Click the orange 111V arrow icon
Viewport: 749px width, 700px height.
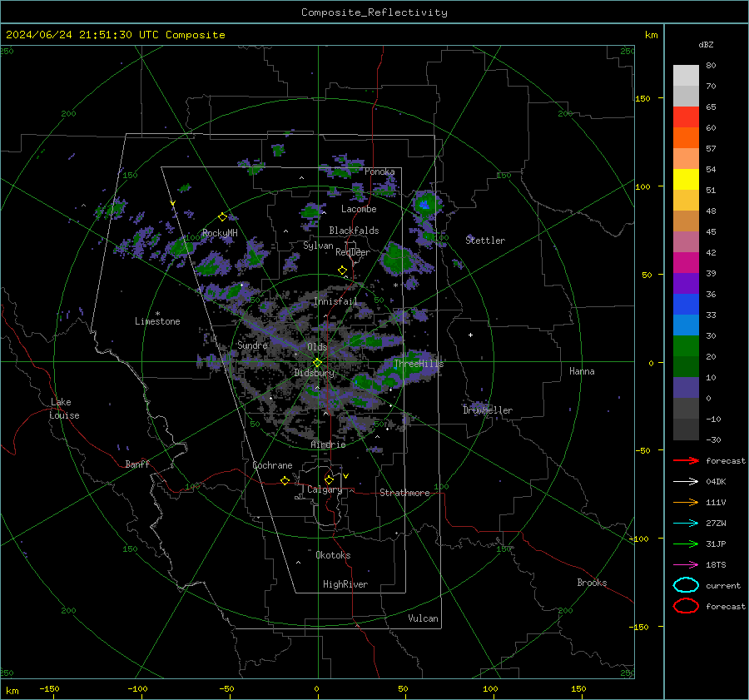click(x=686, y=502)
